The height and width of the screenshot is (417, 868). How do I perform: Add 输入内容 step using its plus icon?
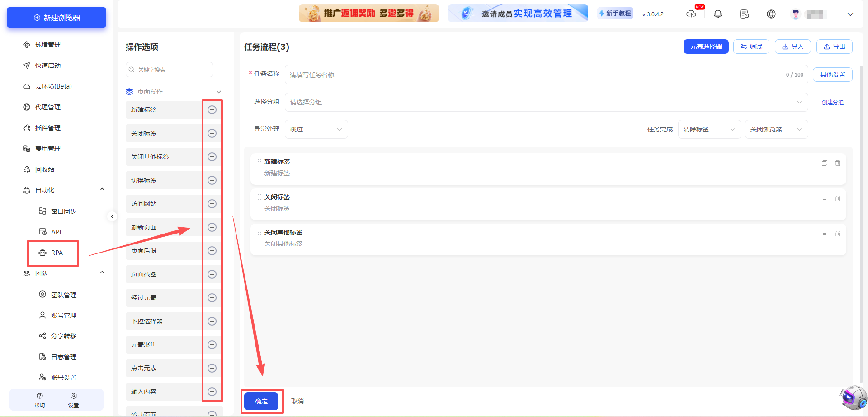(212, 392)
